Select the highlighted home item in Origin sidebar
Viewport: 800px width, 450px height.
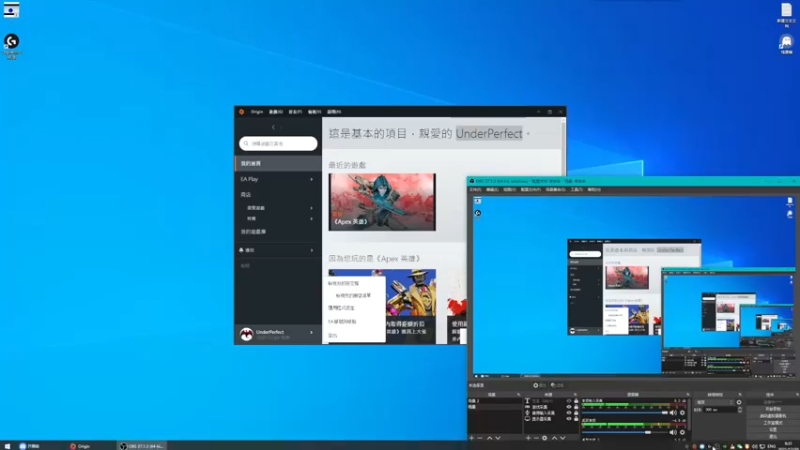coord(278,163)
